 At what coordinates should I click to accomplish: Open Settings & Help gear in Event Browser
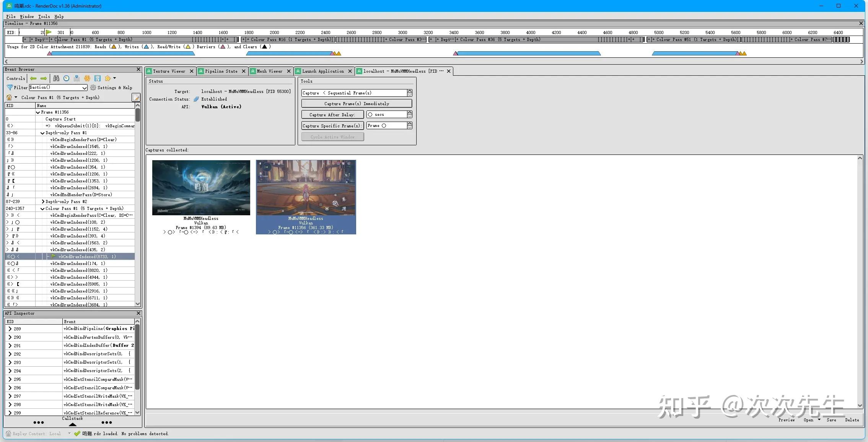coord(93,88)
